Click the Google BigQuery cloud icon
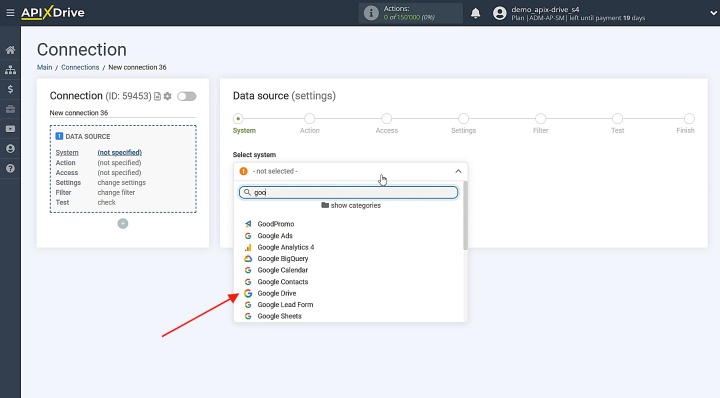This screenshot has height=398, width=720. [248, 258]
